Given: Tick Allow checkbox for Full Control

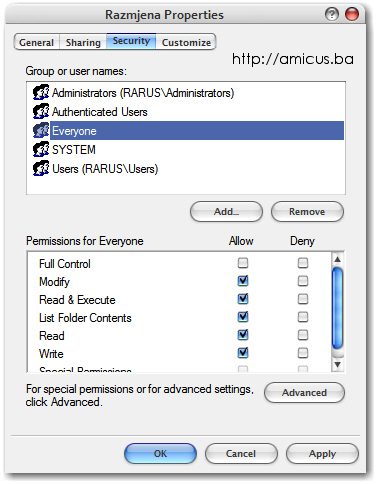Looking at the screenshot, I should click(x=243, y=263).
